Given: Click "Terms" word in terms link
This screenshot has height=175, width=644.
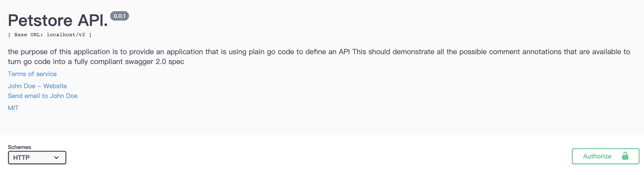Looking at the screenshot, I should click(17, 74).
